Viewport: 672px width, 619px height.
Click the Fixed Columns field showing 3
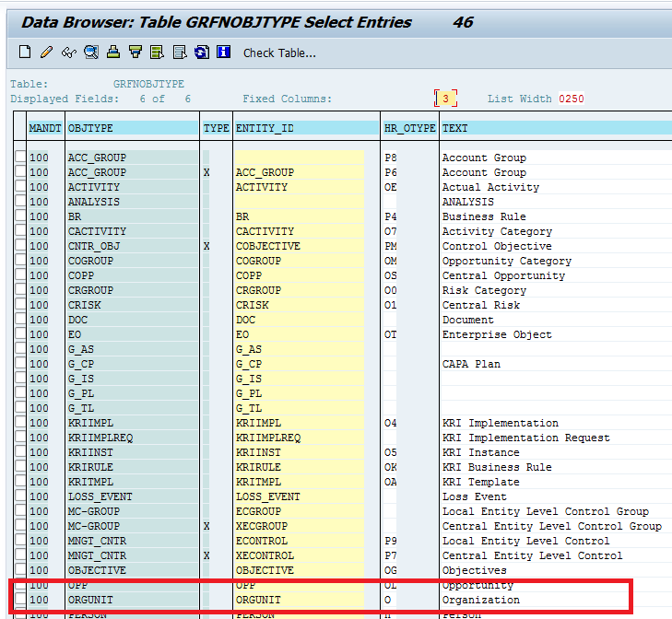click(445, 99)
